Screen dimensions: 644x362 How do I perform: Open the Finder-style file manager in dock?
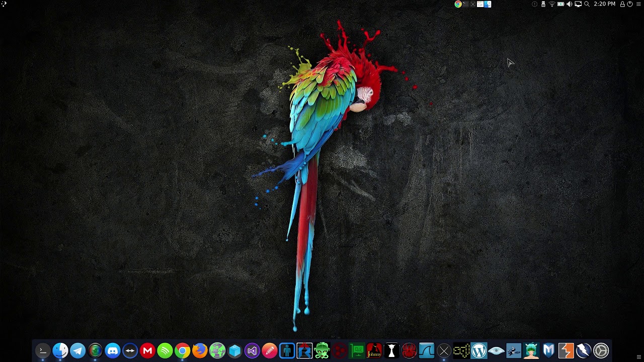pos(60,350)
